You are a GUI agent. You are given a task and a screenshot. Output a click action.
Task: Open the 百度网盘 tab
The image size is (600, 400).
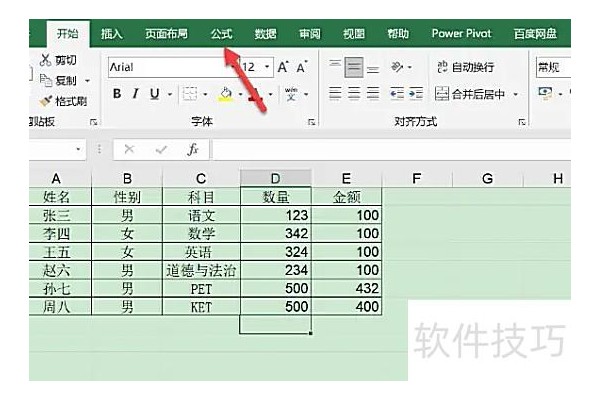[535, 34]
